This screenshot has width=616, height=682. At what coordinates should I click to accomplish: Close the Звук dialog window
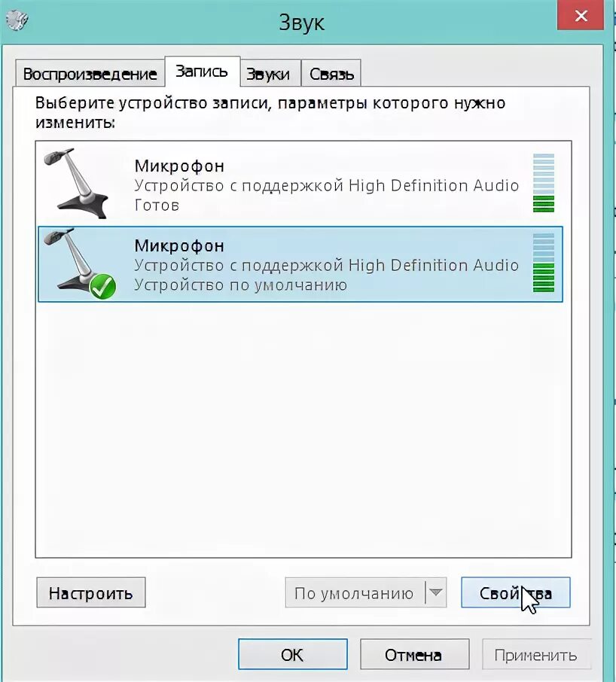581,16
